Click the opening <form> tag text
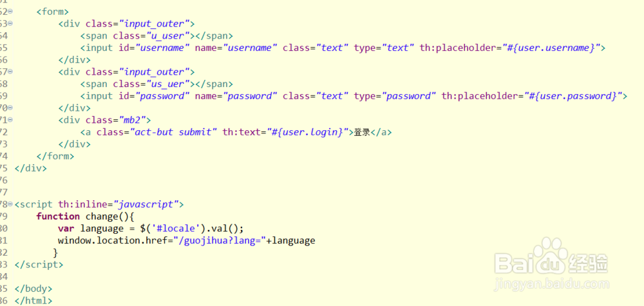644x306 pixels. [x=53, y=12]
